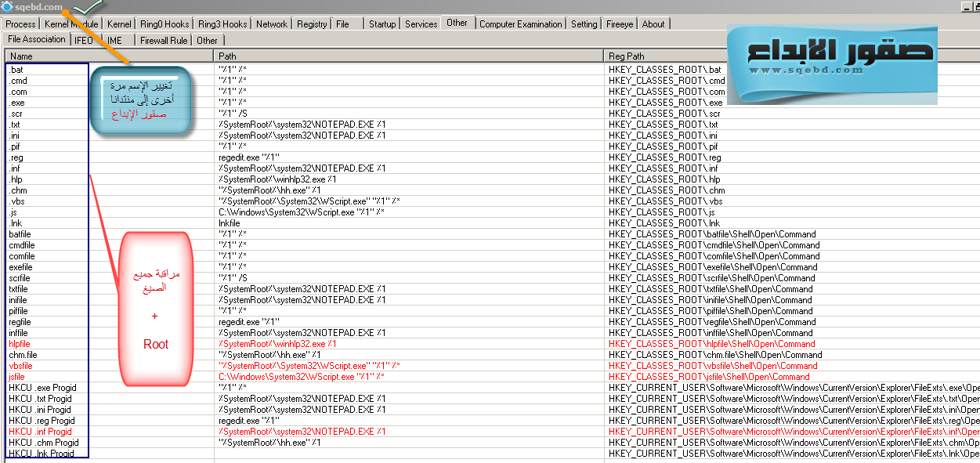Image resolution: width=980 pixels, height=463 pixels.
Task: Open the Startup tab
Action: [382, 24]
